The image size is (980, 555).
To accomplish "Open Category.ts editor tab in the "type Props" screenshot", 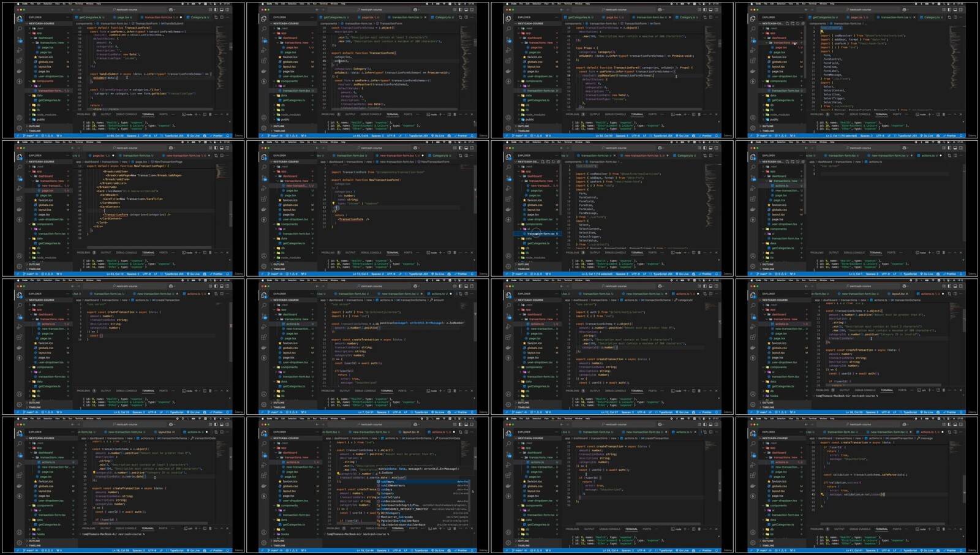I will pos(688,17).
